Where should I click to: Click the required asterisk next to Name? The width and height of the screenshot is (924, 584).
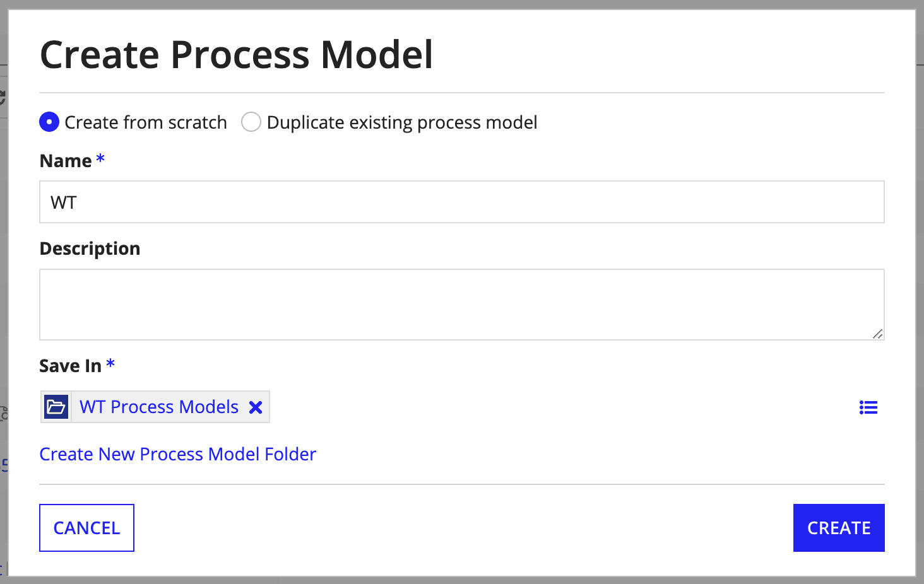coord(100,159)
